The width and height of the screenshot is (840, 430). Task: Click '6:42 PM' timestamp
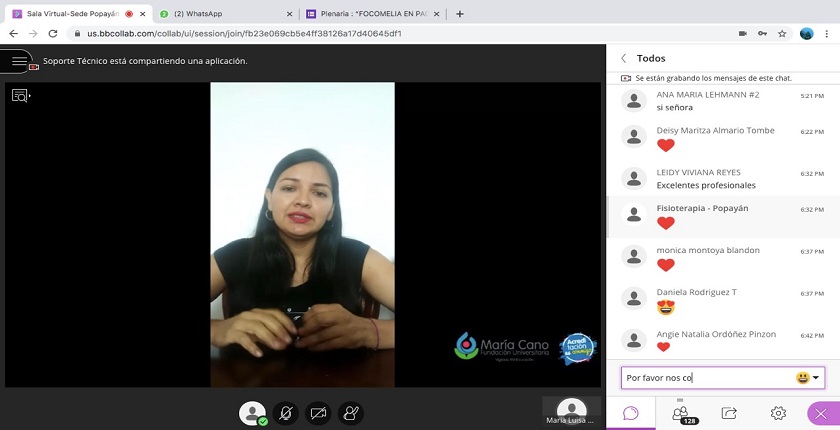coord(812,335)
